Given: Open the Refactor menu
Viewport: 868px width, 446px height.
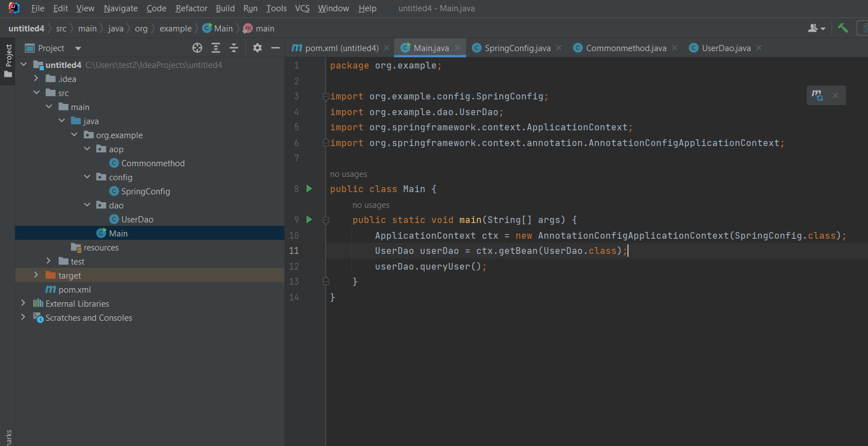Looking at the screenshot, I should (191, 8).
